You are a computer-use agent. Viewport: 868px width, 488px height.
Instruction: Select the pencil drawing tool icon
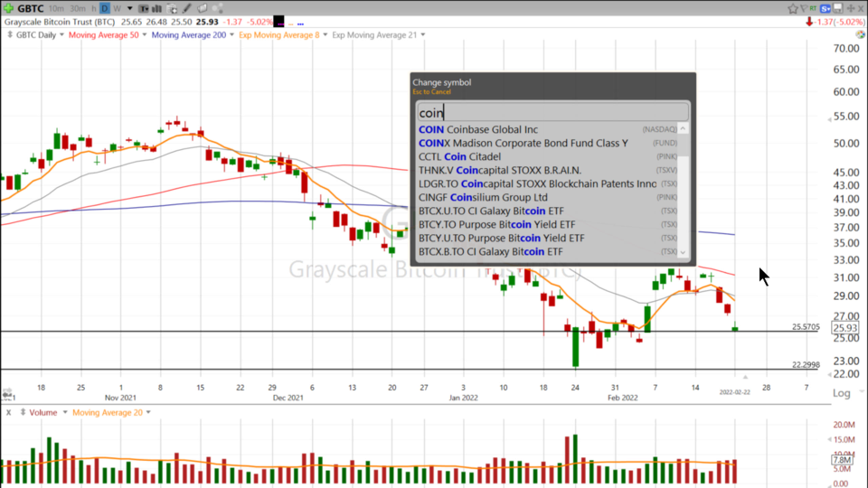click(x=187, y=8)
